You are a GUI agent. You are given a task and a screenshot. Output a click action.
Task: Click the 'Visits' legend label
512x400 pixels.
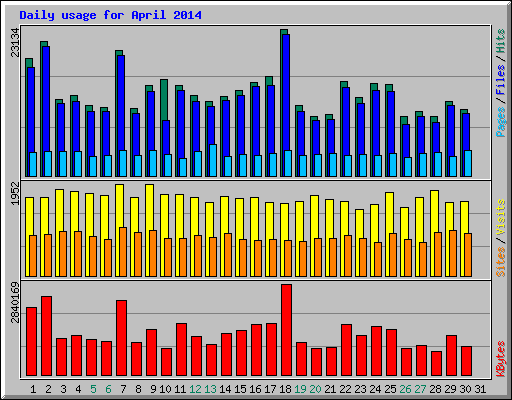click(501, 217)
